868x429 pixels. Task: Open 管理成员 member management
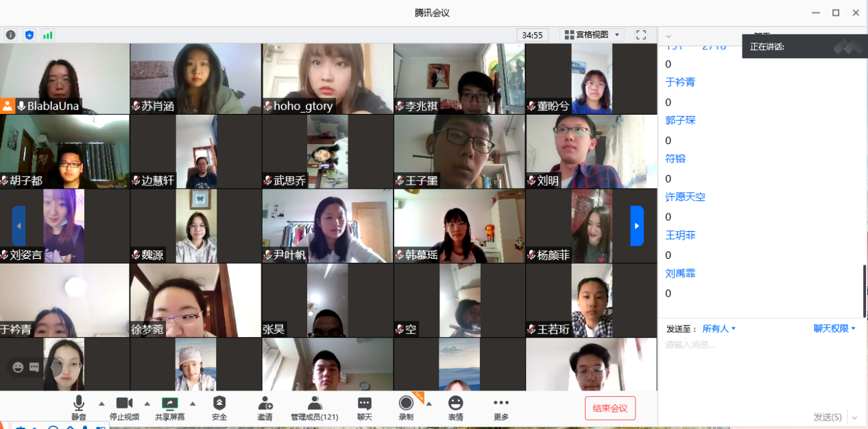314,408
